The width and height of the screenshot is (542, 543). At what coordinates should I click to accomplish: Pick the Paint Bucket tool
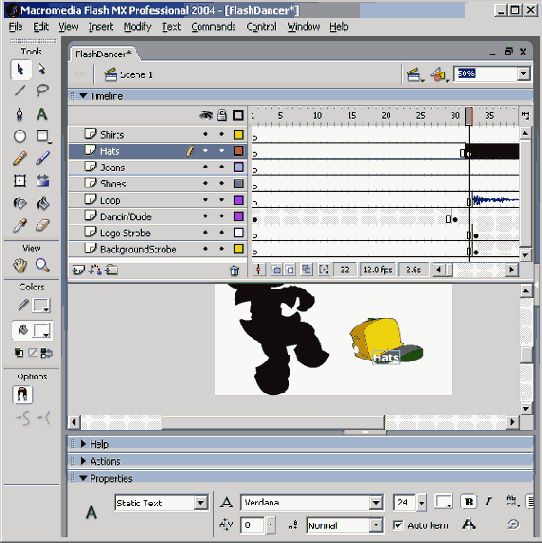coord(42,203)
